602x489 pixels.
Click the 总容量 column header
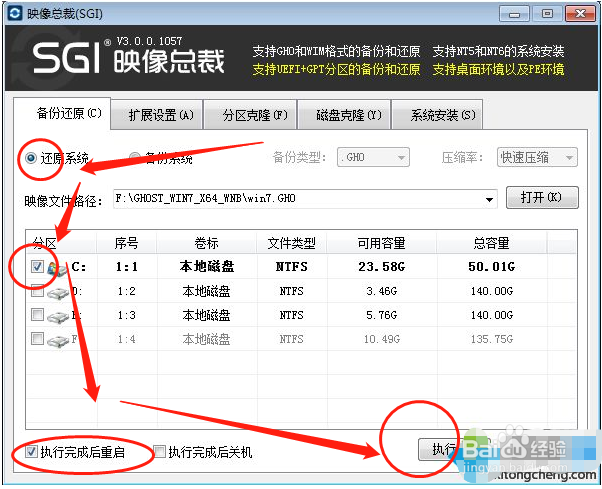491,243
